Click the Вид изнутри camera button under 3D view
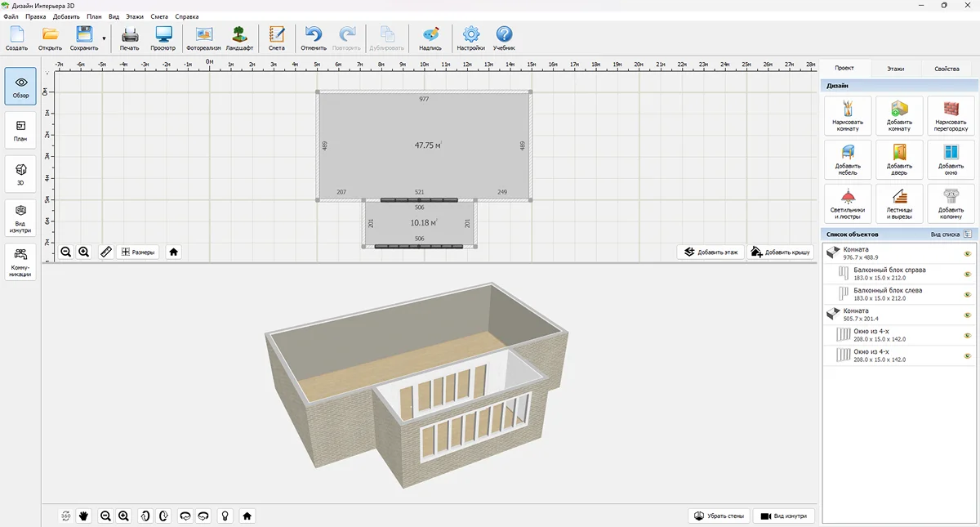980x527 pixels. pos(784,516)
